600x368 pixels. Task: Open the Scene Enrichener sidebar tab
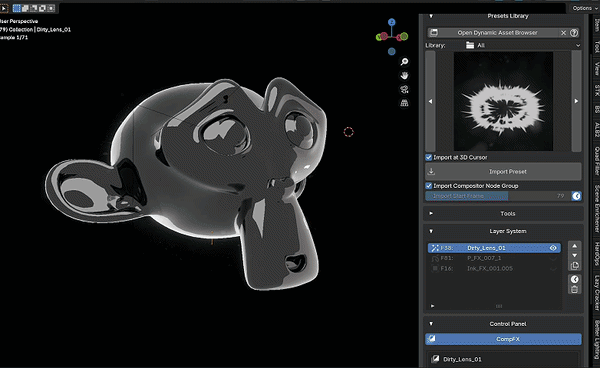596,209
